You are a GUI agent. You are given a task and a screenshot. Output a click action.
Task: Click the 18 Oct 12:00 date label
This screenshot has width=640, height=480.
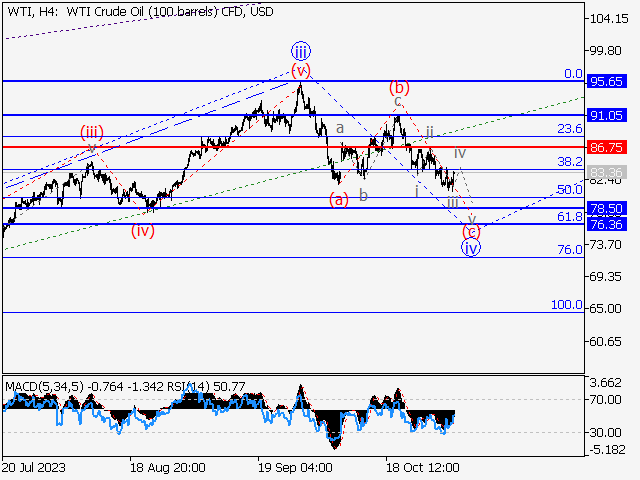(x=423, y=467)
